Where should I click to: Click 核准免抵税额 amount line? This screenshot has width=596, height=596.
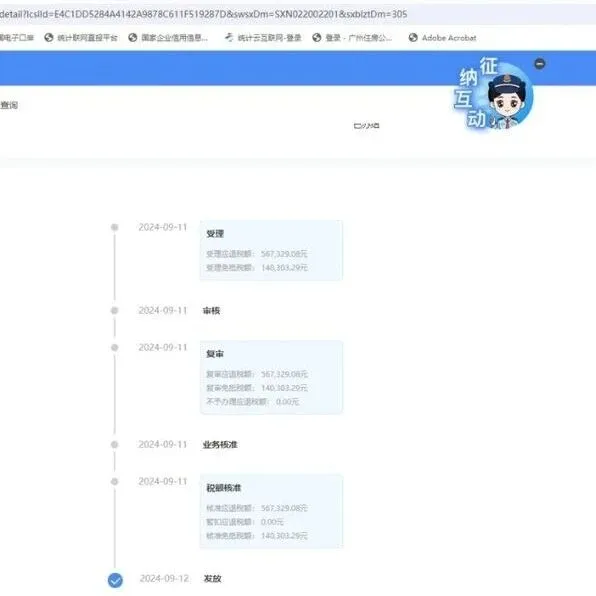[x=257, y=536]
